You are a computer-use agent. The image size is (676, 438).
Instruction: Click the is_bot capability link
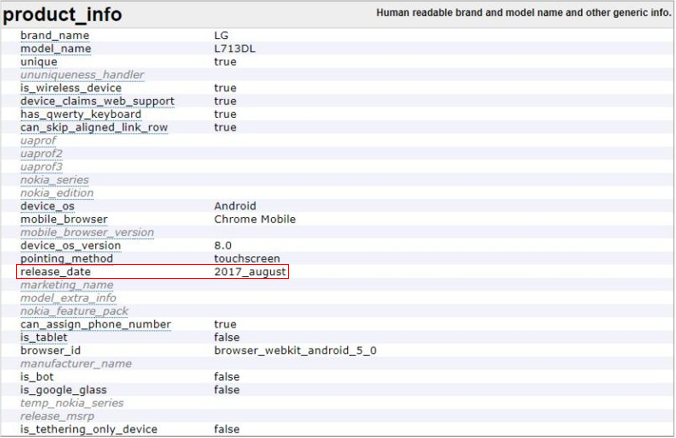(37, 377)
